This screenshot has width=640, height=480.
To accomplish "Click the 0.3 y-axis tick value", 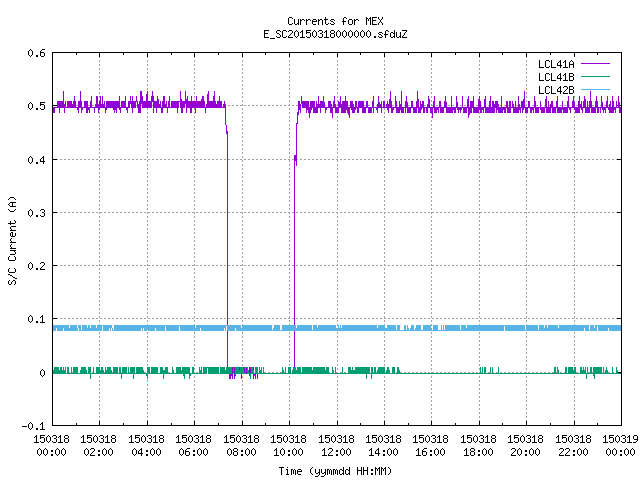I will click(x=36, y=213).
